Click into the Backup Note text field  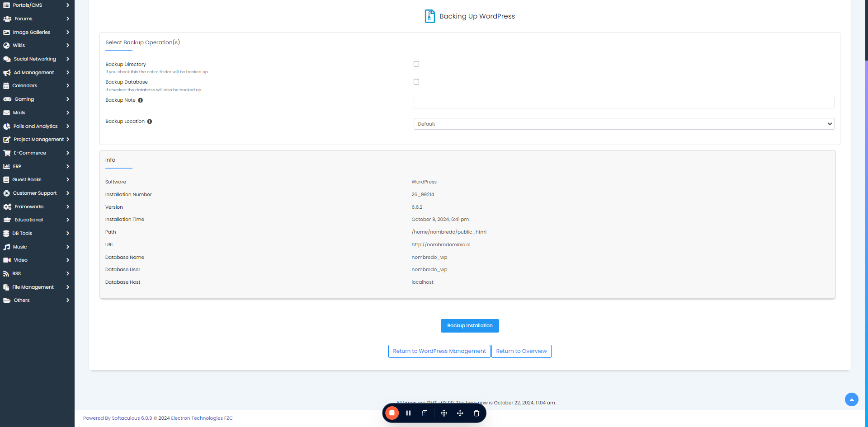624,103
